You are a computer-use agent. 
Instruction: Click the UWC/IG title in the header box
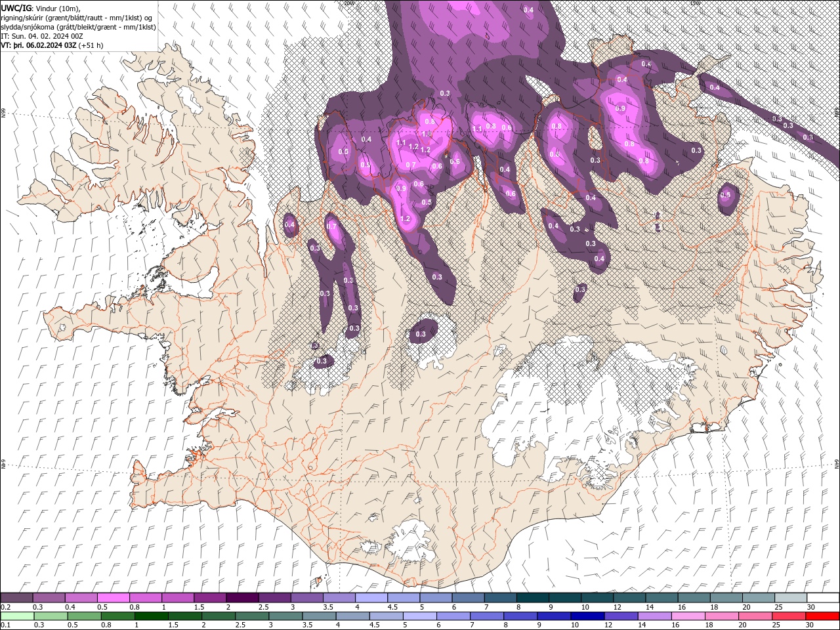[15, 8]
